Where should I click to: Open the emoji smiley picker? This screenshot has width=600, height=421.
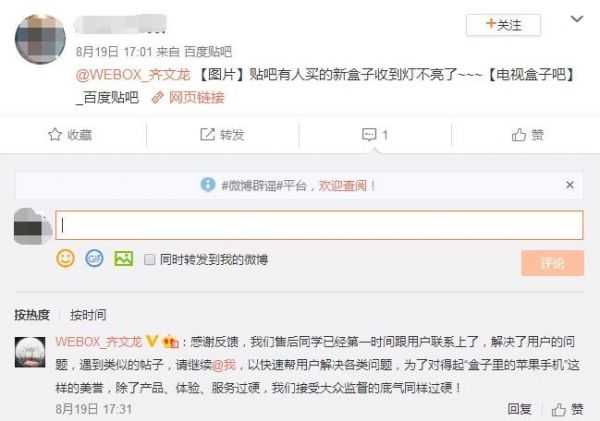[65, 259]
